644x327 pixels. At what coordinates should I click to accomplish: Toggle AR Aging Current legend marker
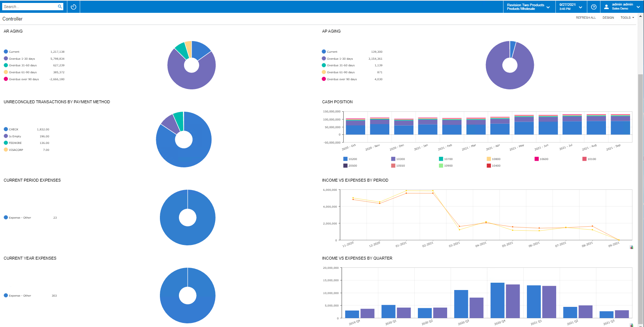click(x=6, y=52)
